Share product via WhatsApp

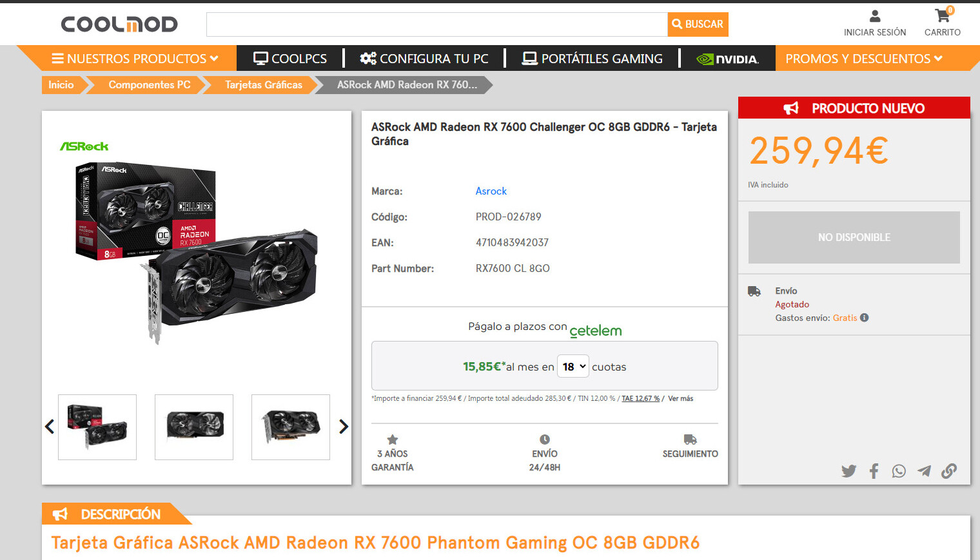[899, 471]
